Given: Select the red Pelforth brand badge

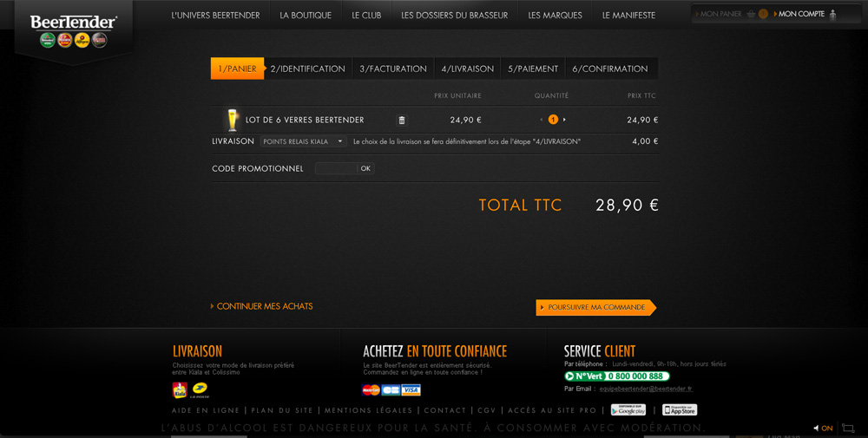Looking at the screenshot, I should click(65, 41).
